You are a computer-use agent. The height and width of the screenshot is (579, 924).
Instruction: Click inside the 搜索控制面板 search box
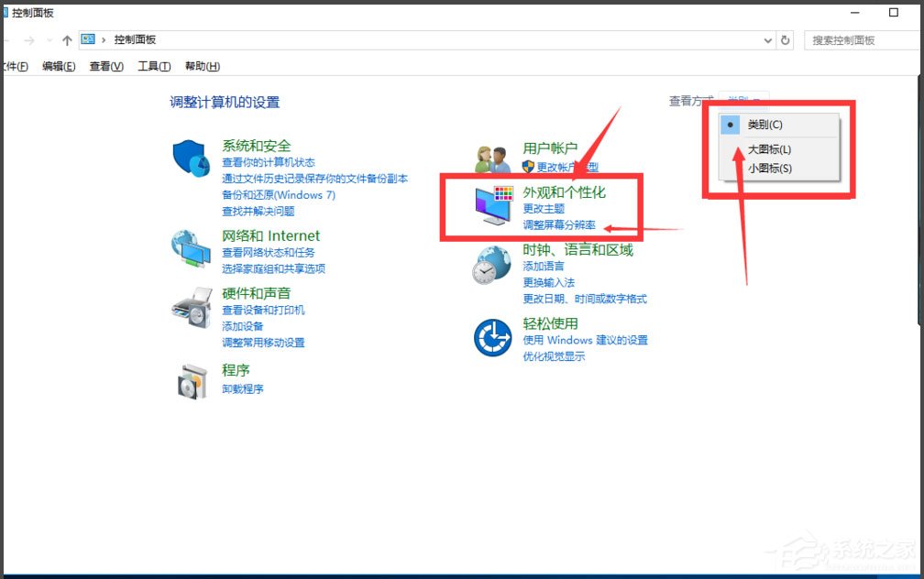pos(862,39)
